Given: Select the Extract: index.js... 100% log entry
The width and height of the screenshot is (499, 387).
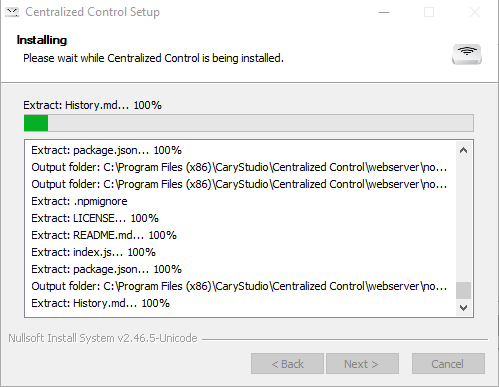Looking at the screenshot, I should coord(93,252).
